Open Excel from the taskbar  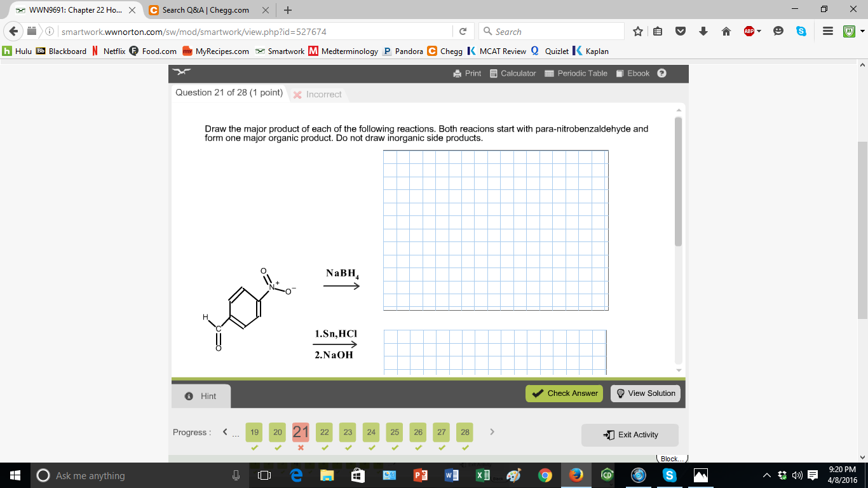click(x=483, y=475)
